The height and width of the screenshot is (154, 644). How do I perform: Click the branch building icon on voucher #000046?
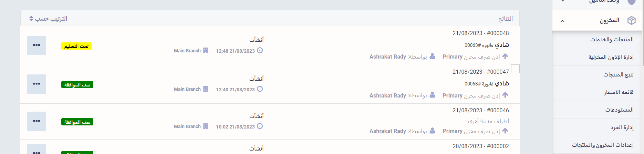[206, 126]
